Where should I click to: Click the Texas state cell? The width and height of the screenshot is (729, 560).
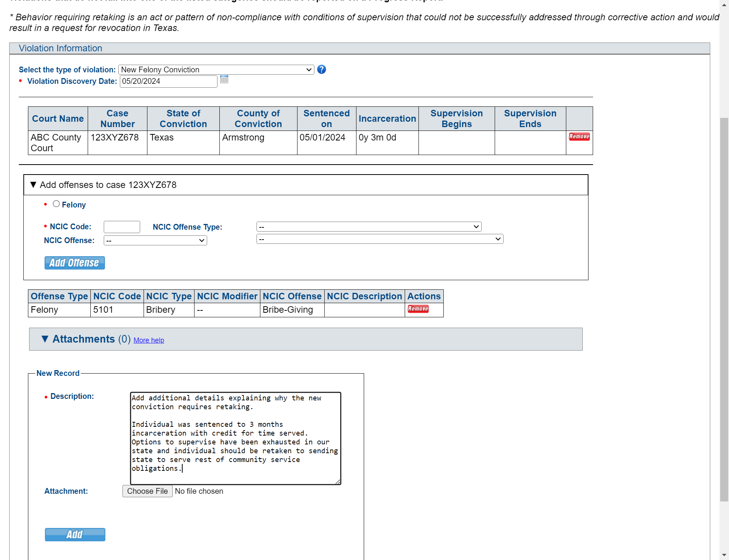[x=183, y=143]
